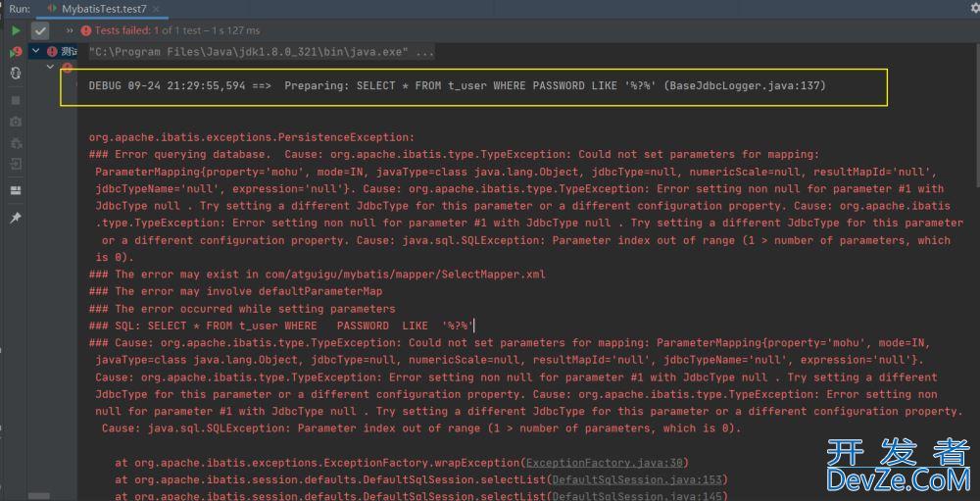
Task: Click the Tests failed status text
Action: click(176, 30)
